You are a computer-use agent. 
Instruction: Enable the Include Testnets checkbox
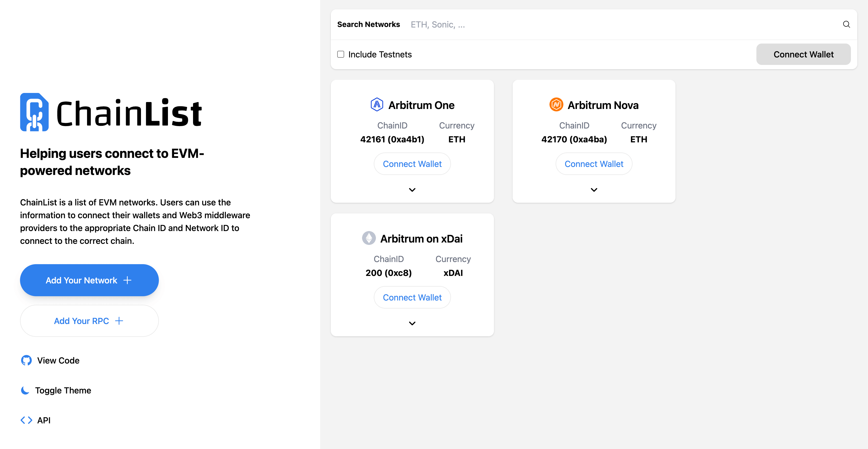click(341, 54)
